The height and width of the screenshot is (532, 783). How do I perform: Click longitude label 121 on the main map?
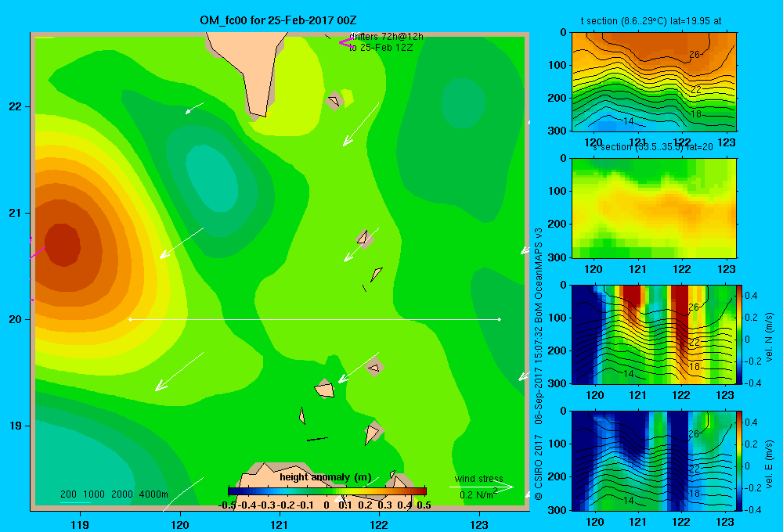click(x=280, y=524)
